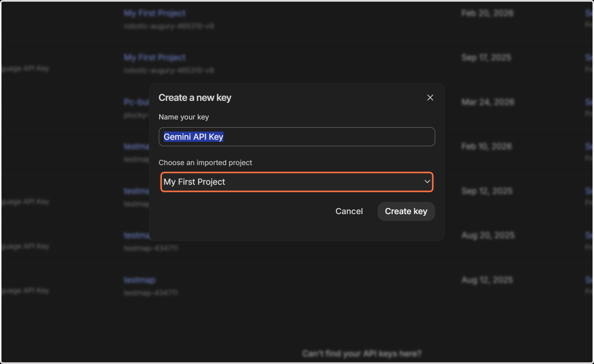Click the Aug 20, 2025 date cell
Image resolution: width=594 pixels, height=364 pixels.
pyautogui.click(x=488, y=236)
